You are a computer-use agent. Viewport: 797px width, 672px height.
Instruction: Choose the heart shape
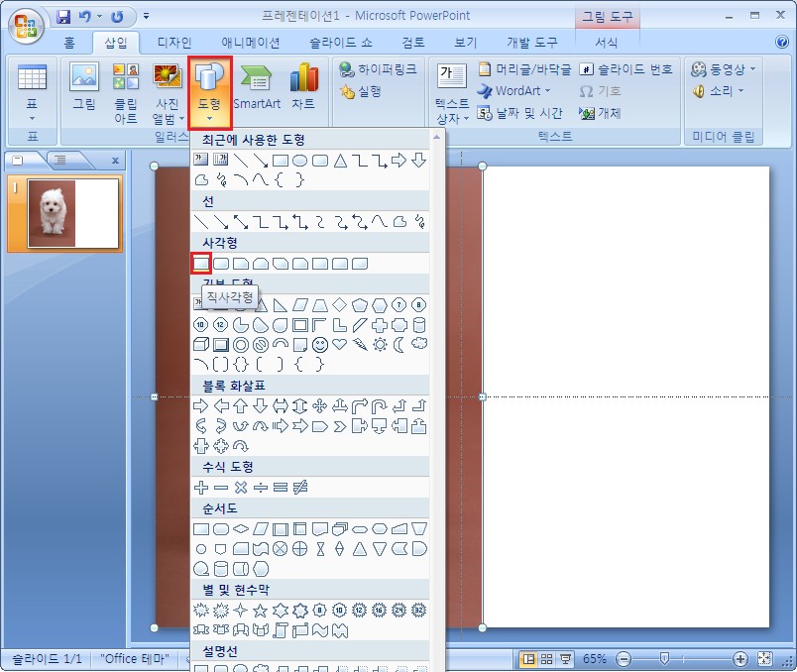click(340, 345)
